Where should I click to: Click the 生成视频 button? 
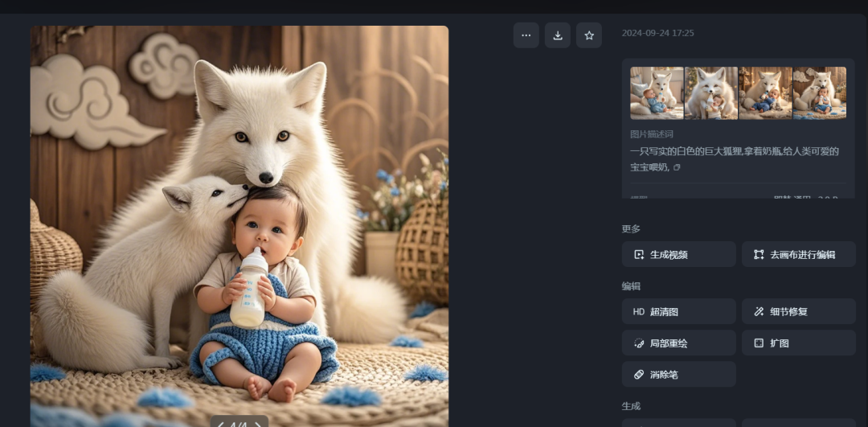pyautogui.click(x=678, y=254)
